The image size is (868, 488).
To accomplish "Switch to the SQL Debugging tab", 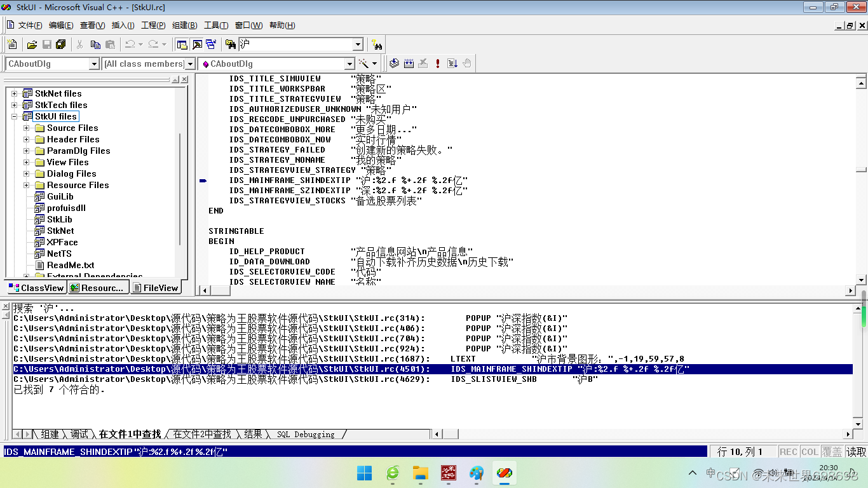I will coord(306,434).
